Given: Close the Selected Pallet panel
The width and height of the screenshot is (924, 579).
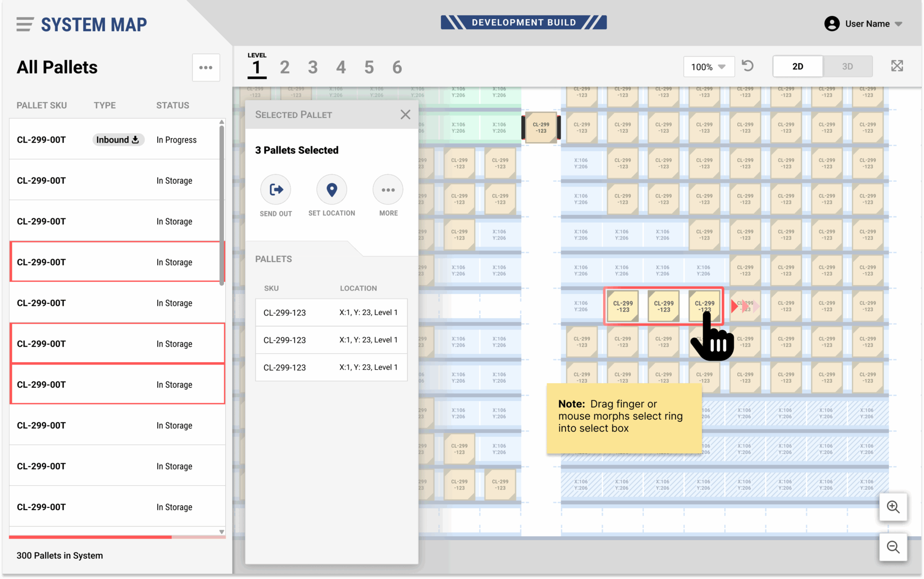Looking at the screenshot, I should tap(405, 114).
